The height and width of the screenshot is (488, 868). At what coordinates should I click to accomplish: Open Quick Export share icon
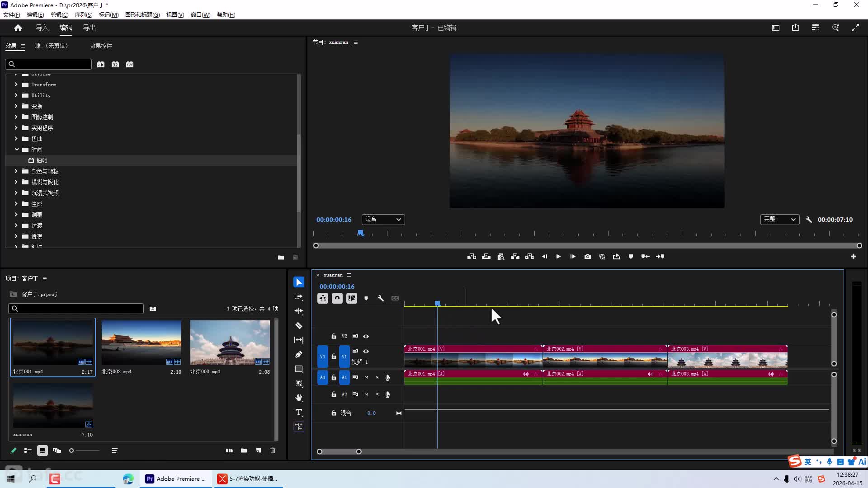[x=796, y=28]
